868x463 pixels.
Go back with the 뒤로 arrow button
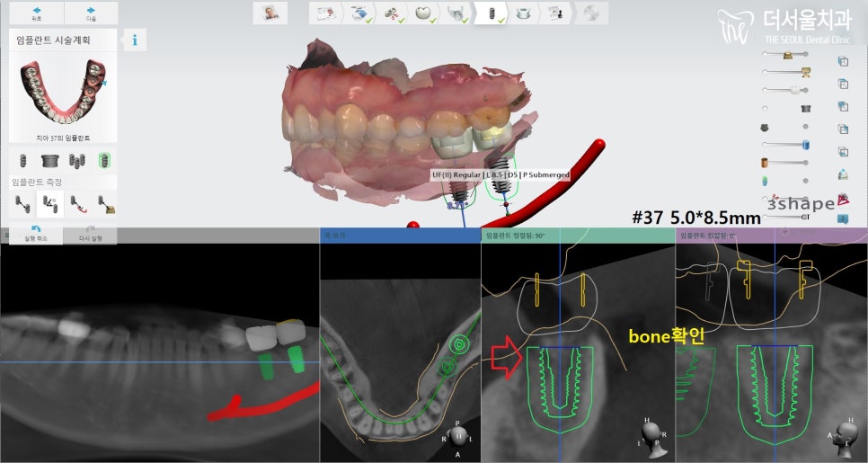coord(37,13)
